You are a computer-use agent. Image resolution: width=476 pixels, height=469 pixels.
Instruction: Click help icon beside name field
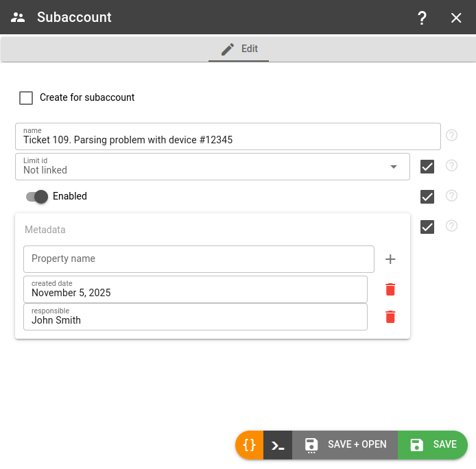[x=451, y=136]
